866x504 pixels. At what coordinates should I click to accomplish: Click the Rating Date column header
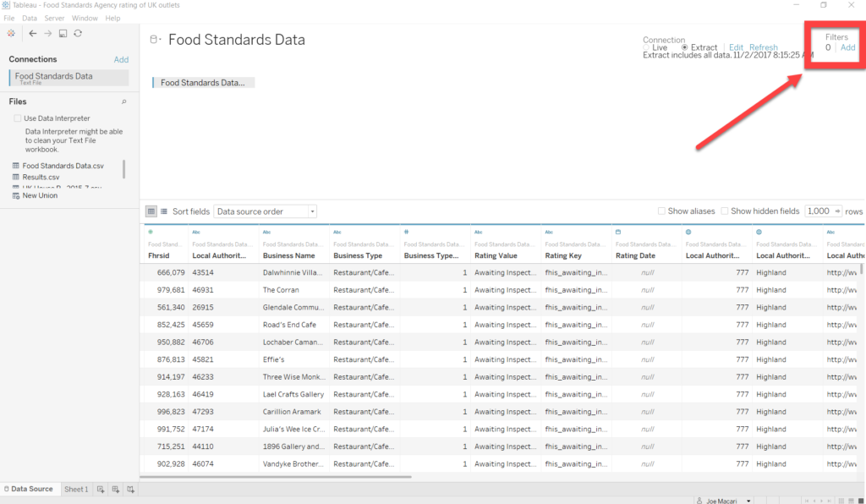pos(635,255)
